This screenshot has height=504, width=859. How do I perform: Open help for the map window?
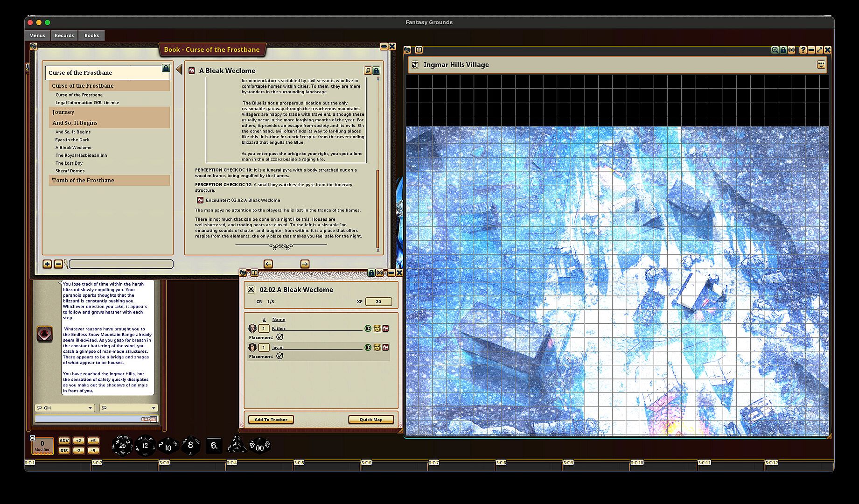point(803,50)
